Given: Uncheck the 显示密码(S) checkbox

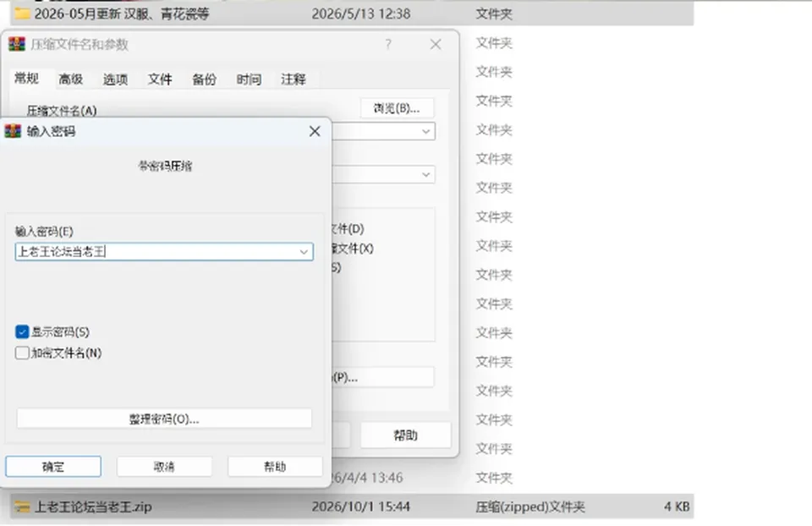Looking at the screenshot, I should tap(22, 331).
